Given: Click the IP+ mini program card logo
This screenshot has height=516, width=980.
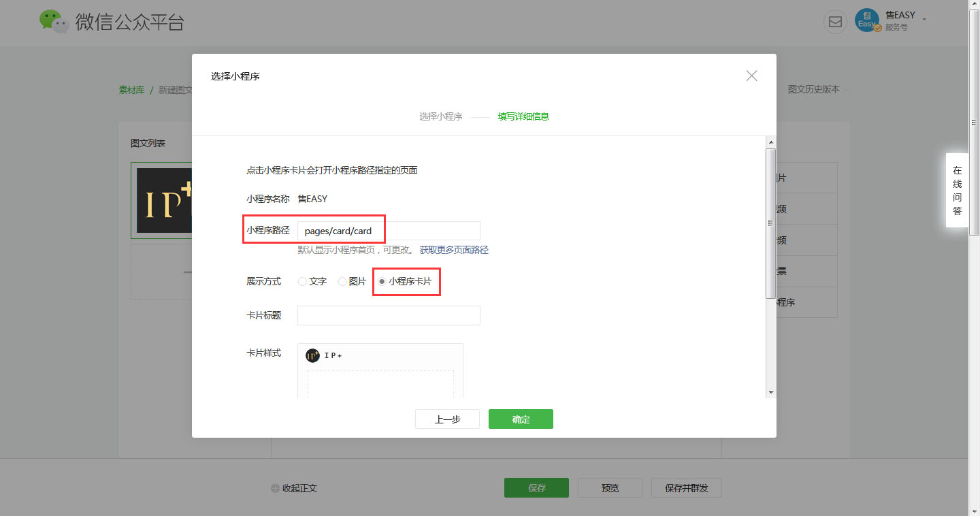Looking at the screenshot, I should [x=312, y=355].
